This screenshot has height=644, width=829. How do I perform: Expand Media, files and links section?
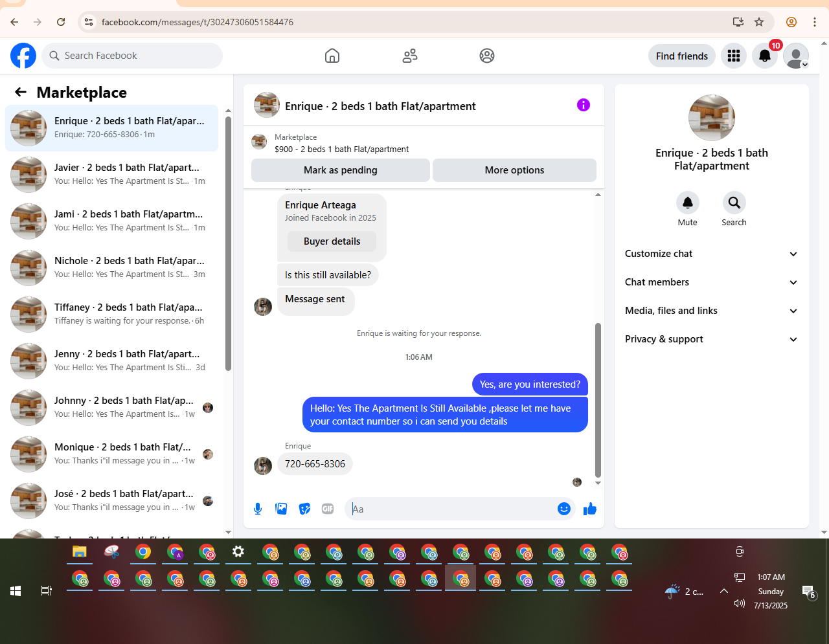[x=711, y=311]
